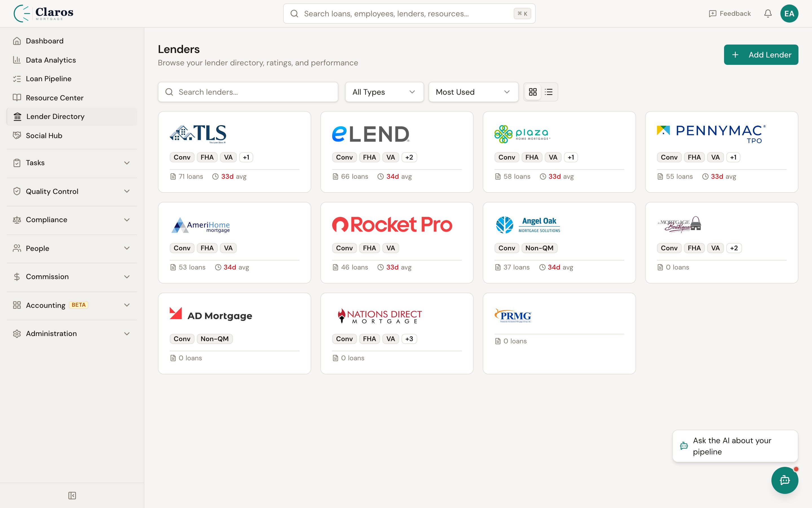Open Data Analytics page
This screenshot has width=812, height=508.
(x=72, y=60)
